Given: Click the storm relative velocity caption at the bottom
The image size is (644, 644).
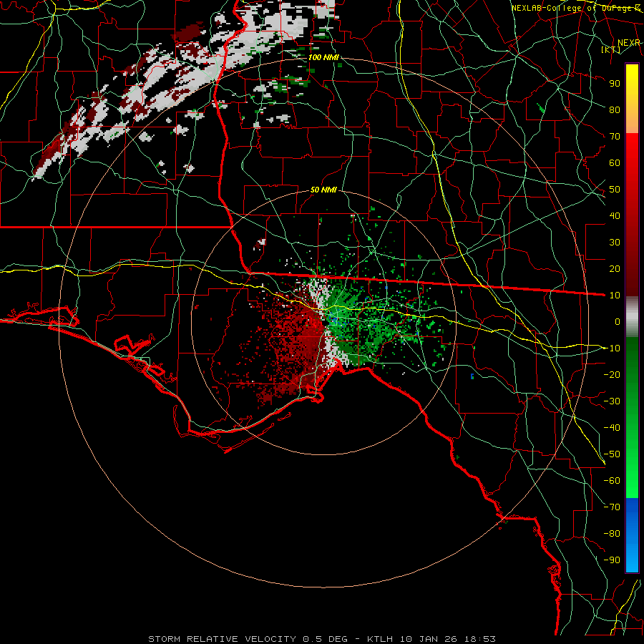Looking at the screenshot, I should pyautogui.click(x=322, y=639).
